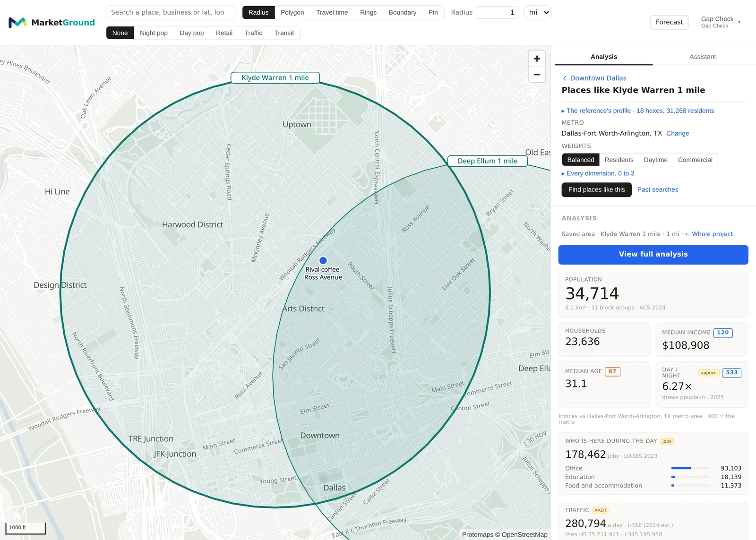This screenshot has width=756, height=540.
Task: Go back via Downtown Dallas chevron link
Action: 594,78
